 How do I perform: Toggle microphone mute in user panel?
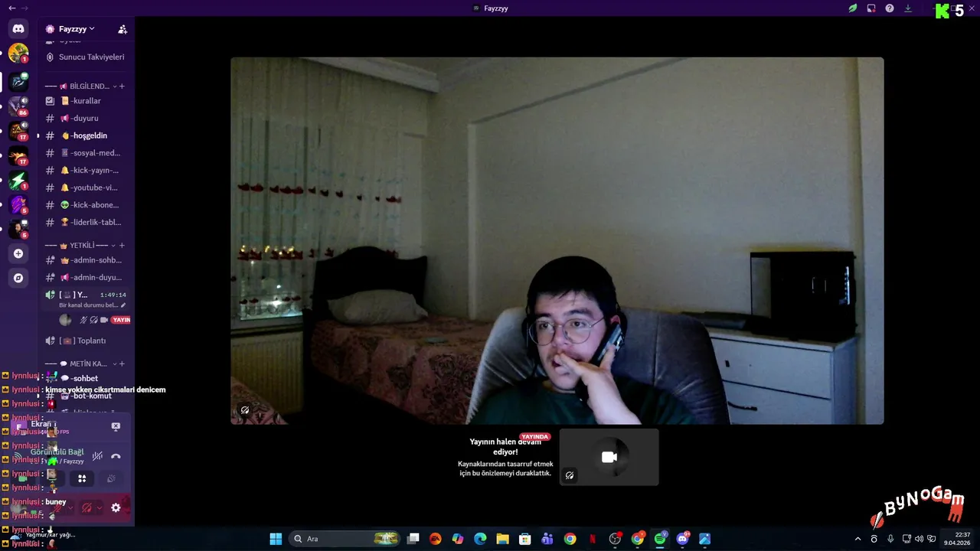57,507
